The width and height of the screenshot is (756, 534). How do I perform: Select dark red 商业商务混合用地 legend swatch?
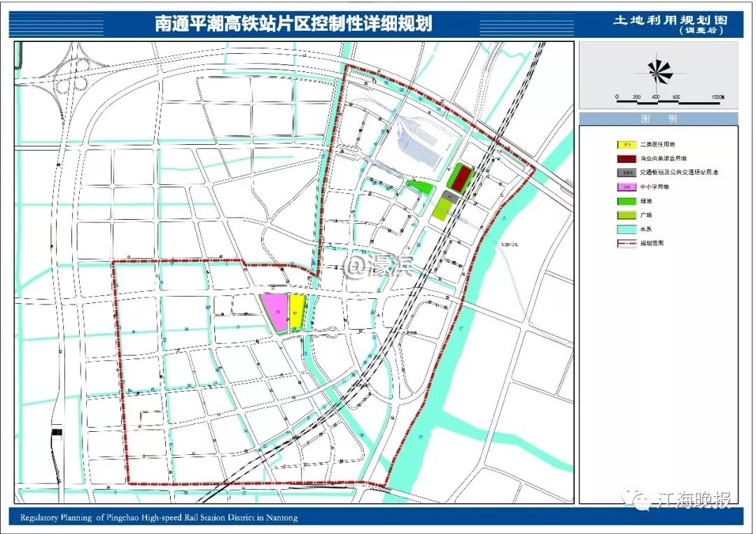pos(626,159)
